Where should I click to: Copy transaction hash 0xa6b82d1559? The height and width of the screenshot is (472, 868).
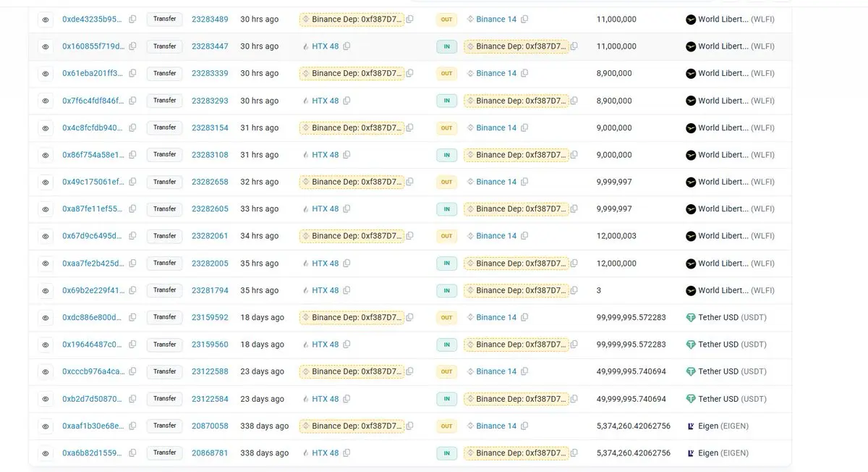[x=132, y=453]
